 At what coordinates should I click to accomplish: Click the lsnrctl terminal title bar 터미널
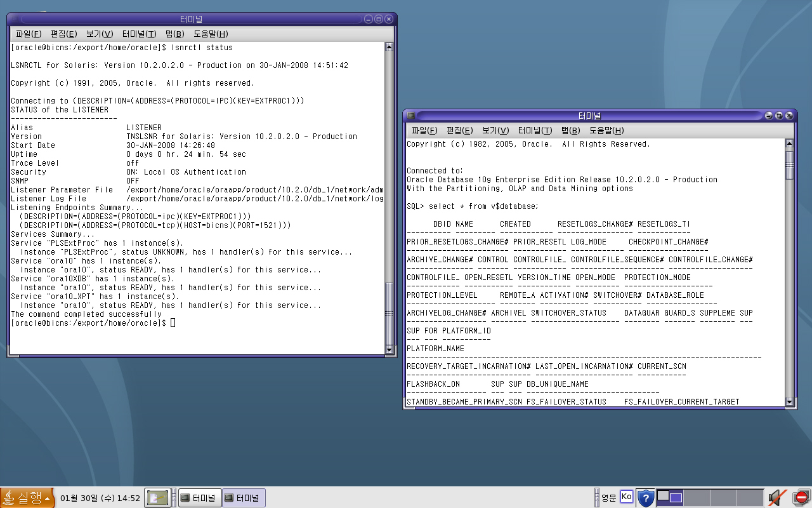pos(191,19)
